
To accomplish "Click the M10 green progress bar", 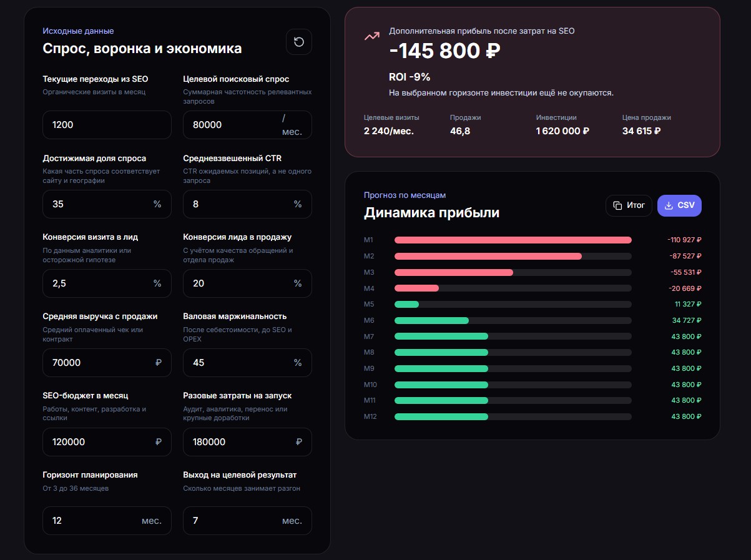I will click(x=441, y=385).
